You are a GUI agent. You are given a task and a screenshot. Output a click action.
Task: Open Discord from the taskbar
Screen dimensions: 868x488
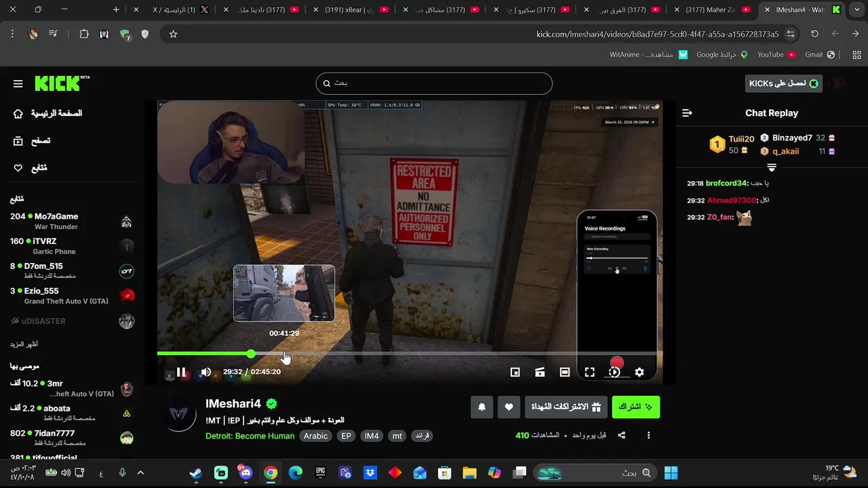pos(245,473)
